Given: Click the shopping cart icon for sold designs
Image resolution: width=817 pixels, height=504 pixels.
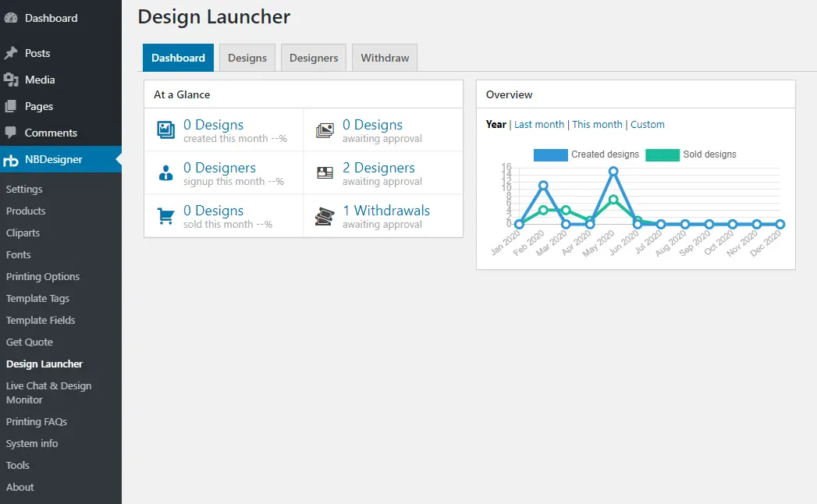Looking at the screenshot, I should pyautogui.click(x=165, y=216).
